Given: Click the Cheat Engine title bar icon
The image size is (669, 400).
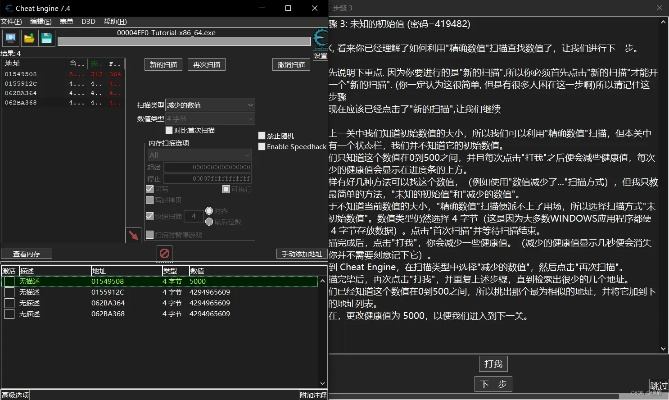Looking at the screenshot, I should [8, 7].
